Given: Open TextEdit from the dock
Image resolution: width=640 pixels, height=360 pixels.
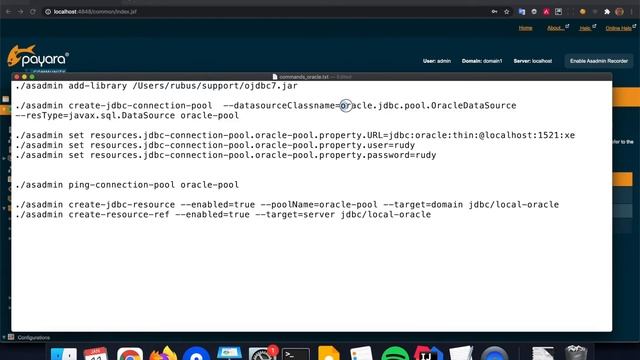Looking at the screenshot, I should [x=461, y=353].
